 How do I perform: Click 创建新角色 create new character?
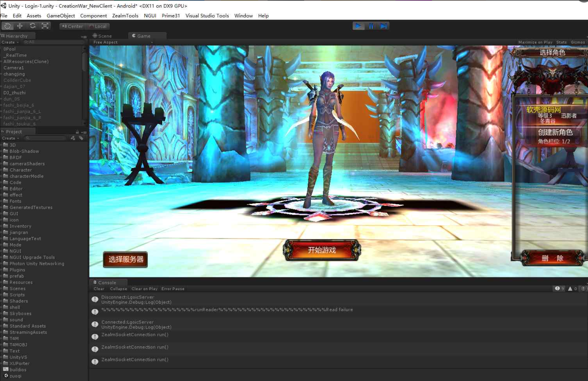coord(555,132)
